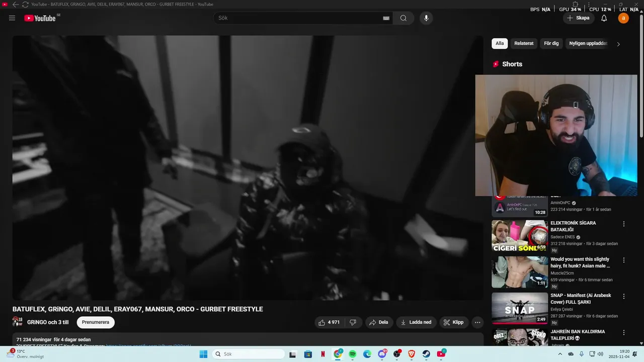Open the SNAP Manifest video thumbnail
The image size is (644, 362).
[x=520, y=308]
